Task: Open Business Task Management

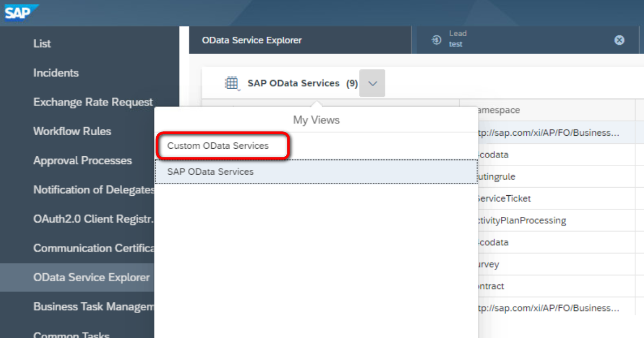Action: (93, 307)
